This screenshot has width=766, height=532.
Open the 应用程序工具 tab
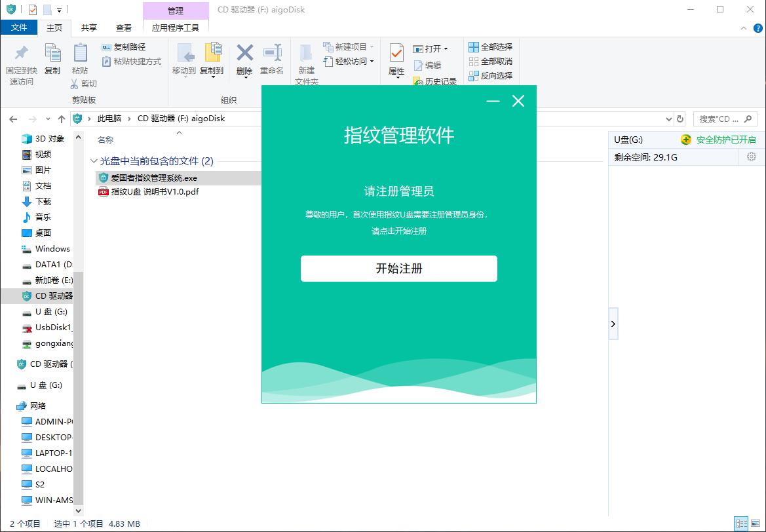pyautogui.click(x=176, y=28)
